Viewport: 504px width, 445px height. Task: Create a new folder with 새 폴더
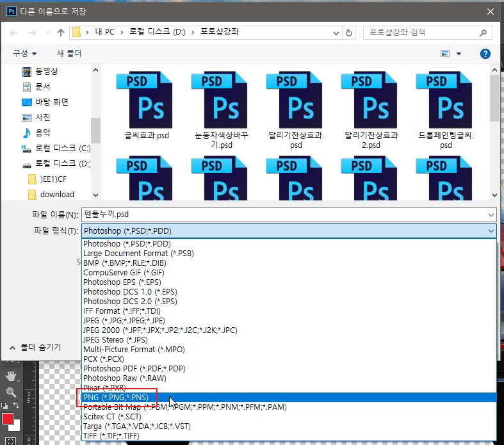pos(69,53)
